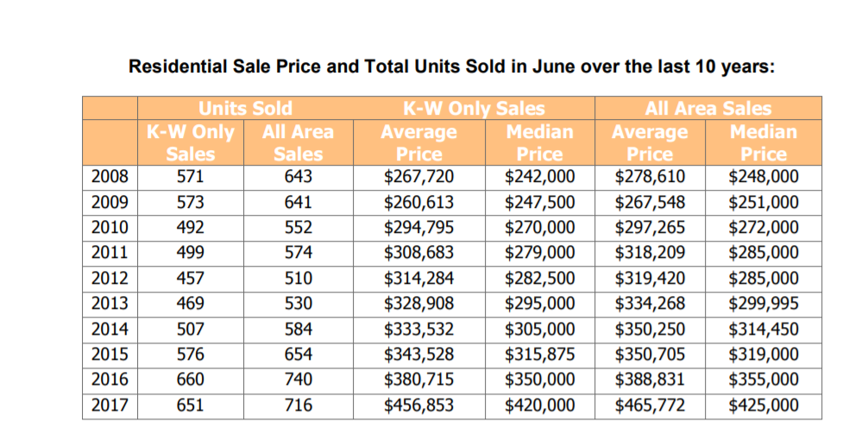Select the 2012 row year label
Screen dimensions: 868x428
110,279
